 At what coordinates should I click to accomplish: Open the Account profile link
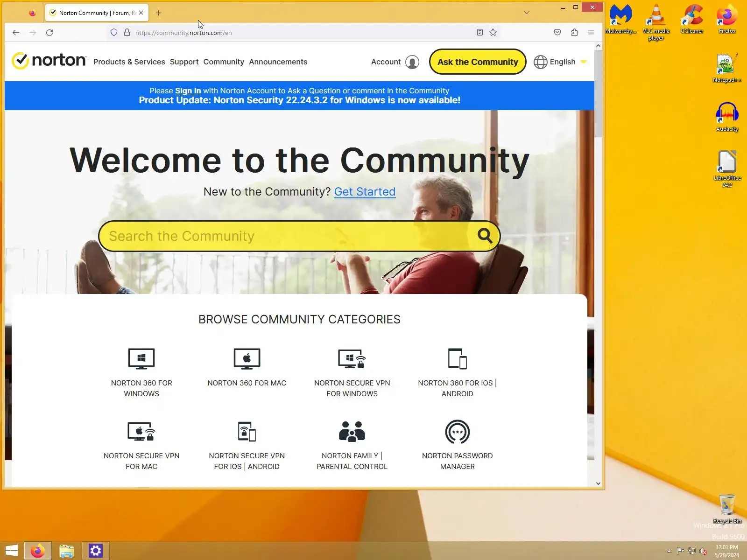click(x=395, y=62)
